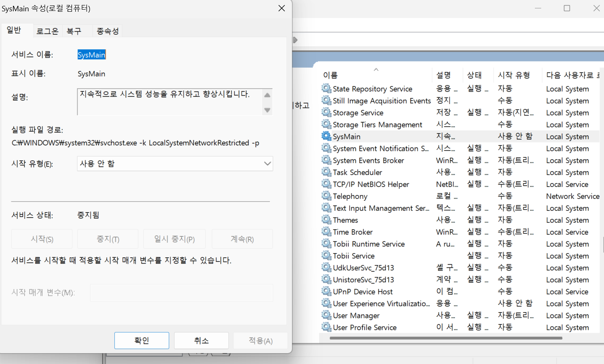
Task: Click the Storage Service gear icon
Action: pos(326,112)
